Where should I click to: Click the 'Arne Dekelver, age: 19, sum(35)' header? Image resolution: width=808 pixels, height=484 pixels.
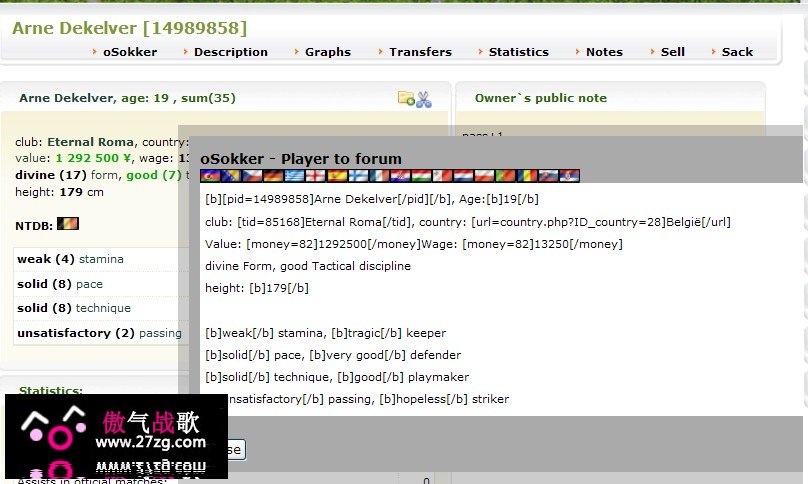(127, 98)
